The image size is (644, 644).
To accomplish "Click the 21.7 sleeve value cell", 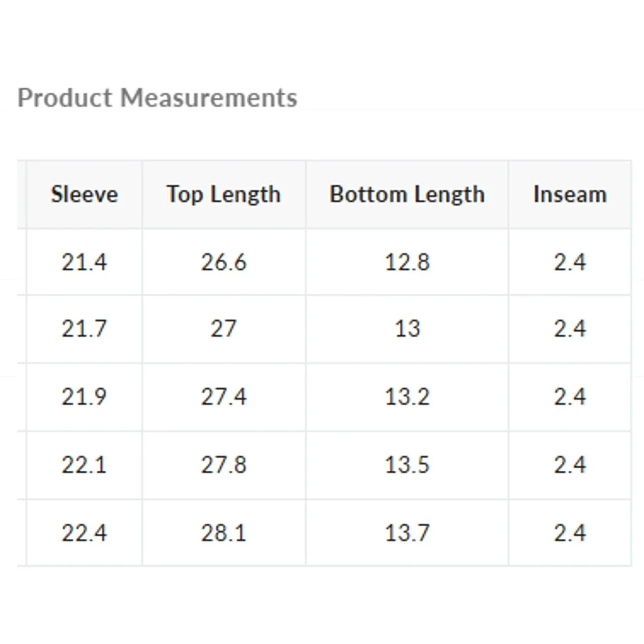I will (84, 329).
